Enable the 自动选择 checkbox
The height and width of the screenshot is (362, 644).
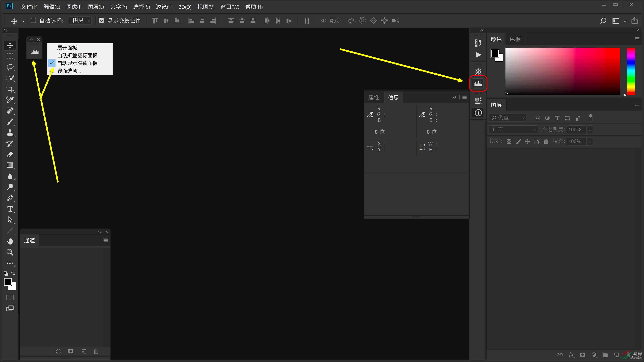33,20
